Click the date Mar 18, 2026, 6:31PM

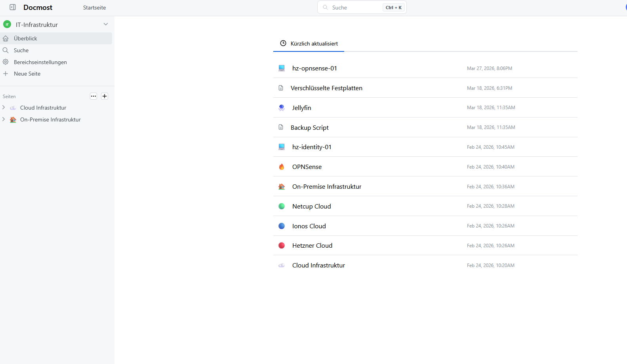pos(490,88)
